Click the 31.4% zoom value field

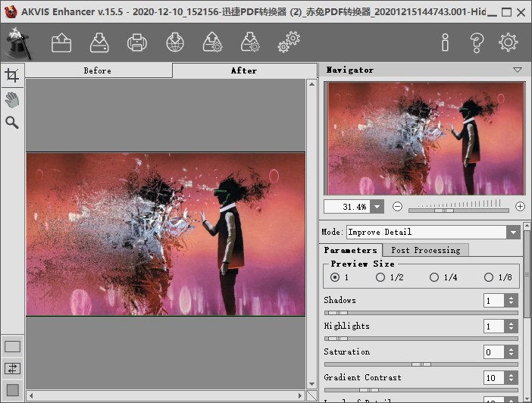tap(347, 207)
